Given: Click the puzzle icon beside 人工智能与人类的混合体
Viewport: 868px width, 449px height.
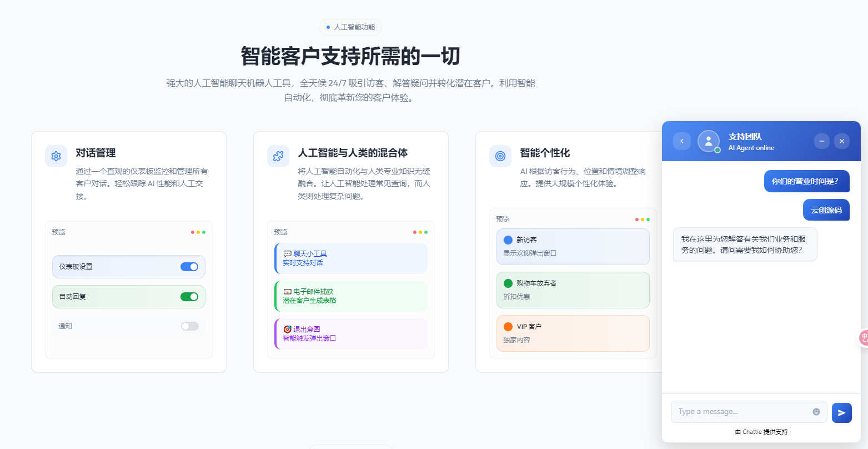Looking at the screenshot, I should (278, 156).
